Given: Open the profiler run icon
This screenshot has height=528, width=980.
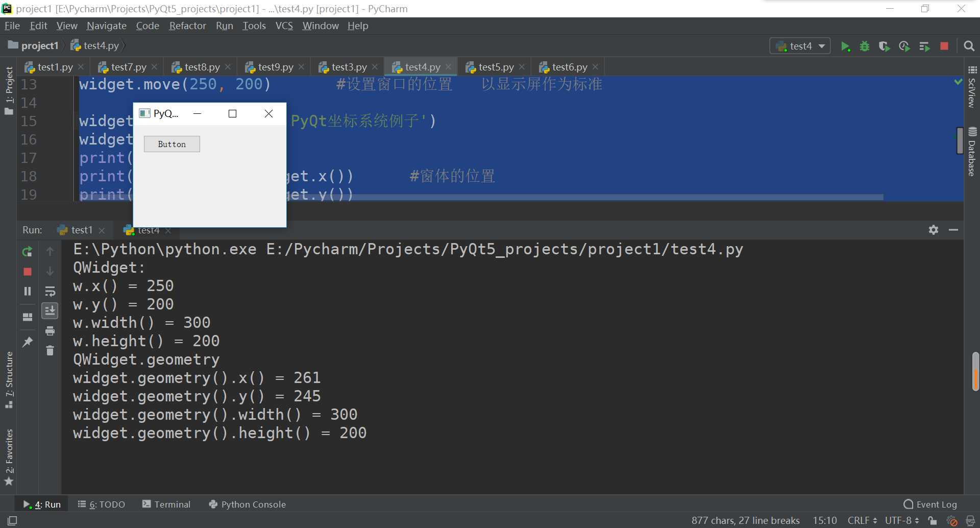Looking at the screenshot, I should pos(904,46).
